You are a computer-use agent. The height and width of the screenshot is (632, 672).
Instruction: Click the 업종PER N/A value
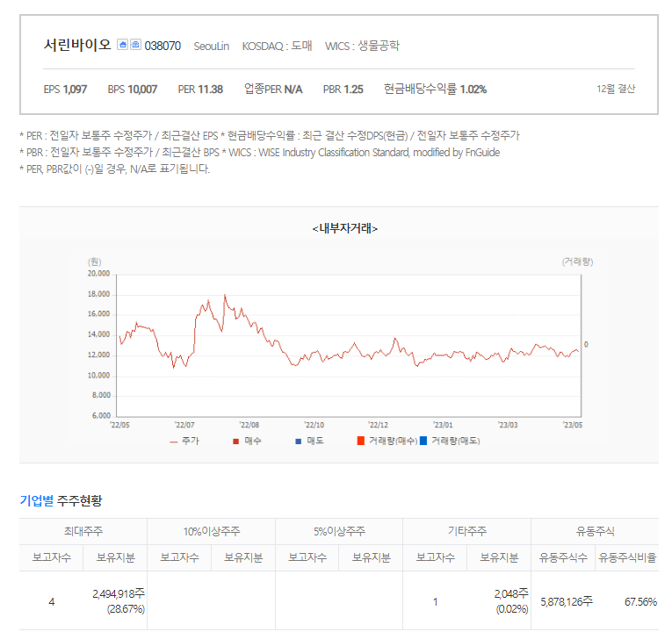273,89
